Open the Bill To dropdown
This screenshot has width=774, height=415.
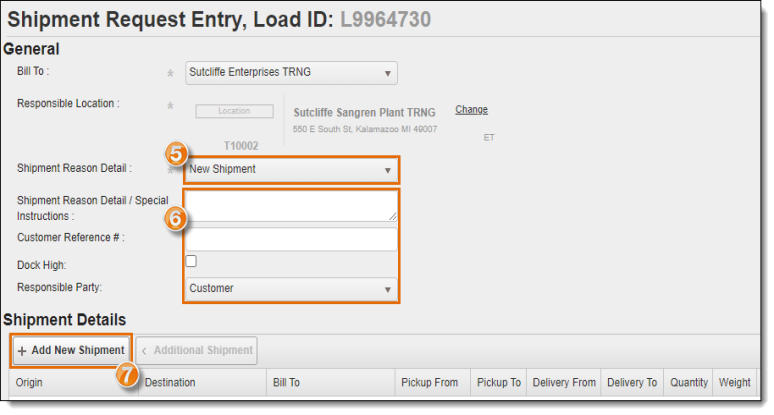tap(291, 73)
